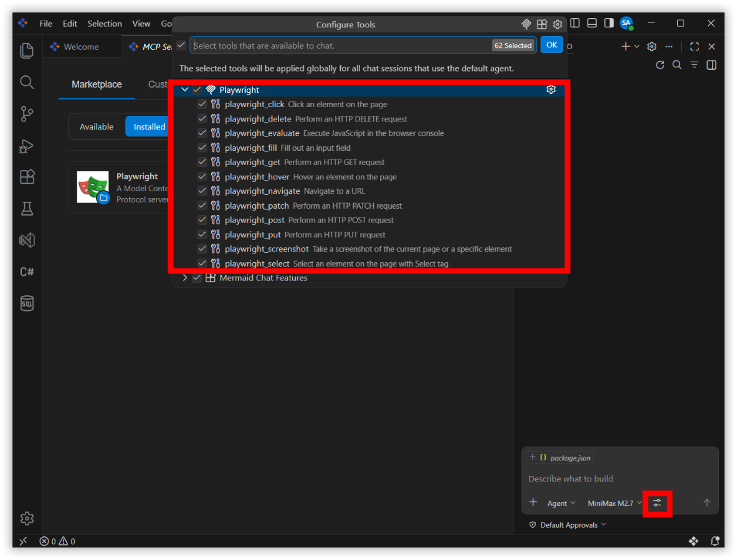The image size is (737, 560).
Task: Open Manage gear in activity bar
Action: click(x=27, y=518)
